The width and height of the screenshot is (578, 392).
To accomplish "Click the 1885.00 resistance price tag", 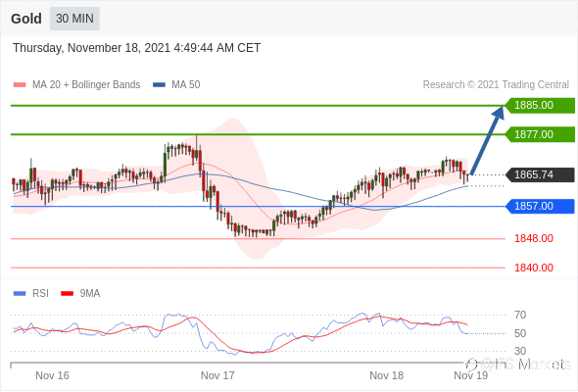I will click(x=540, y=106).
